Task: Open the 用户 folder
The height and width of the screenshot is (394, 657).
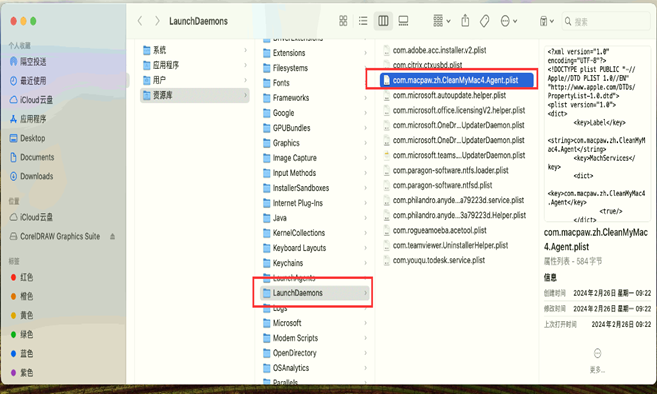Action: [x=195, y=80]
